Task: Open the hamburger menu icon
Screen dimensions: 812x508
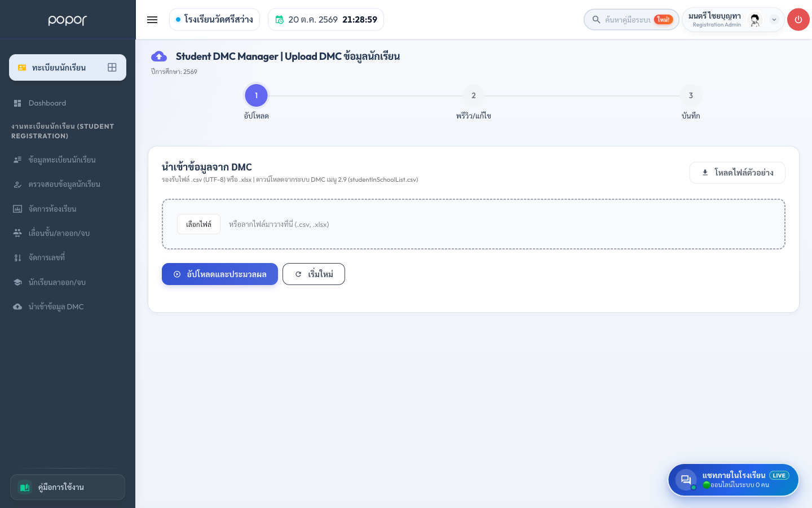Action: (x=152, y=20)
